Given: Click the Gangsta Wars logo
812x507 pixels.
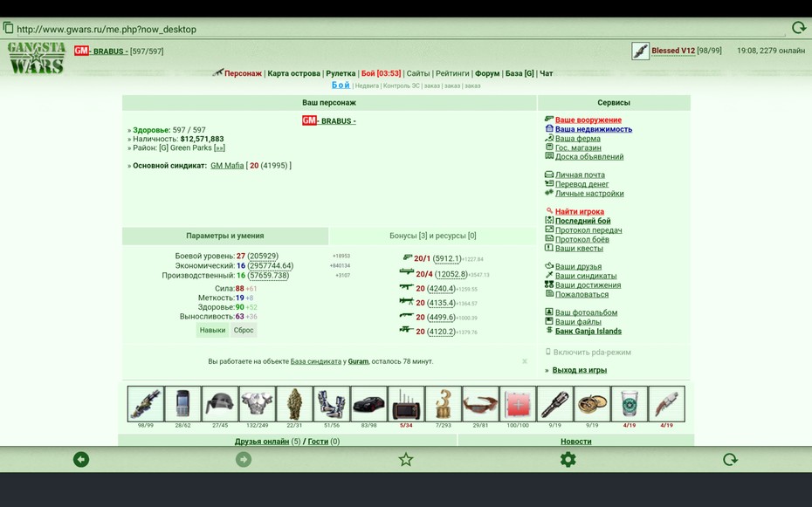Looking at the screenshot, I should (37, 58).
